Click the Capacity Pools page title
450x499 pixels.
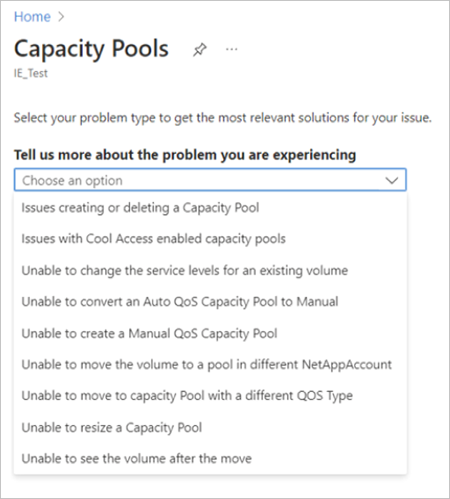91,49
